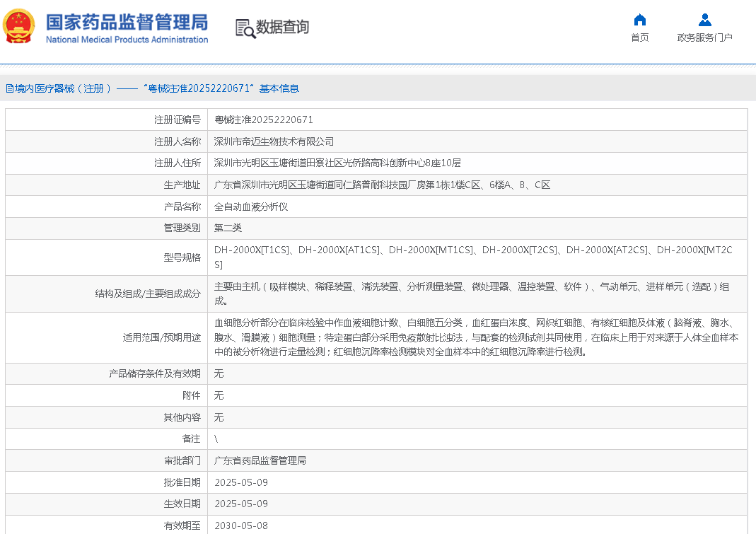The image size is (756, 534).
Task: Open the 首页 link
Action: (640, 37)
